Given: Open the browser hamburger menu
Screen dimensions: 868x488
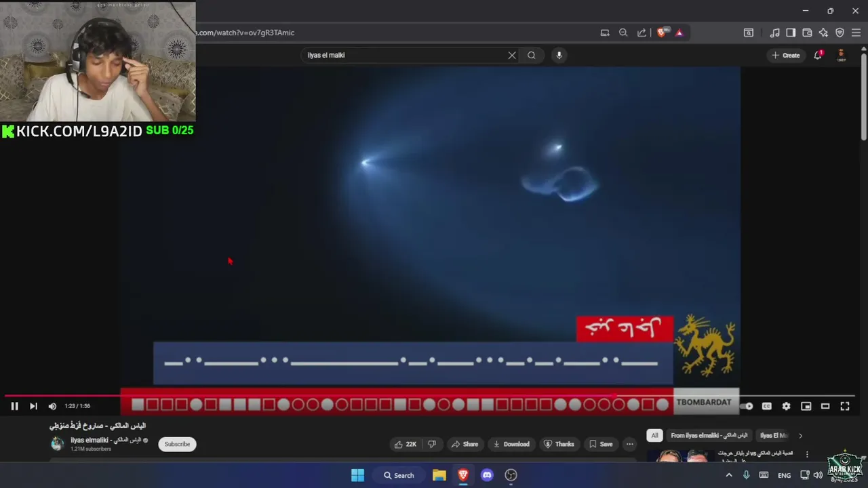Looking at the screenshot, I should coord(856,33).
